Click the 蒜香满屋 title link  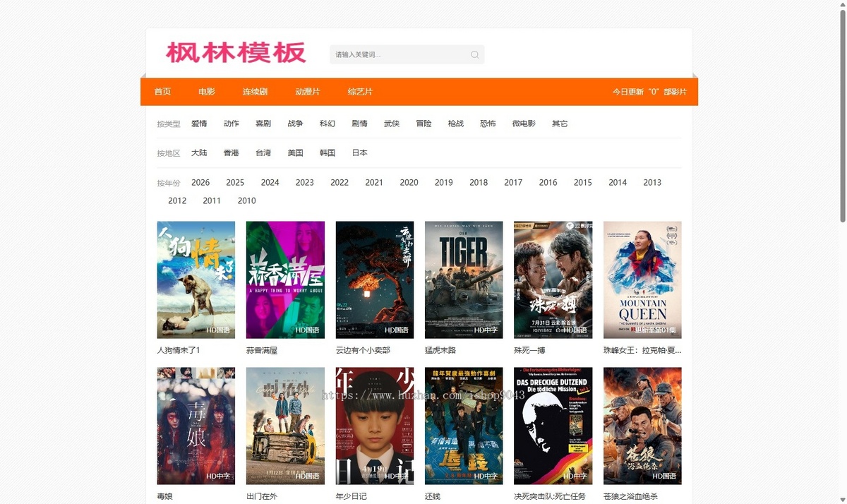pos(262,350)
